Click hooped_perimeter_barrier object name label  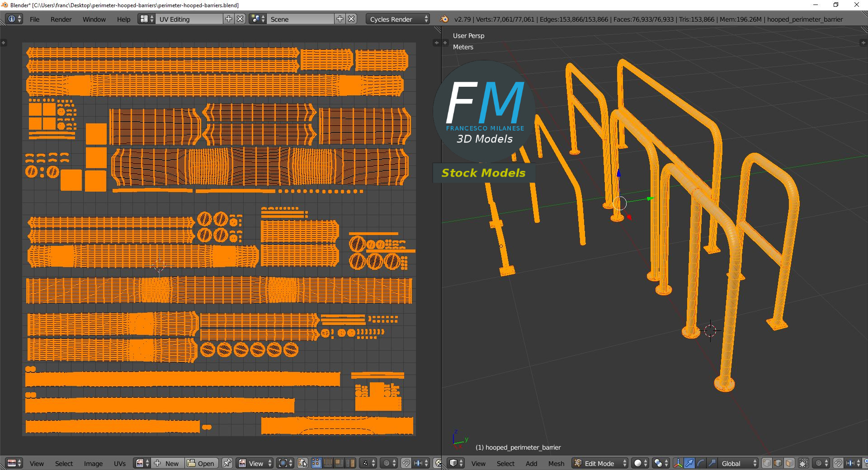[x=523, y=447]
